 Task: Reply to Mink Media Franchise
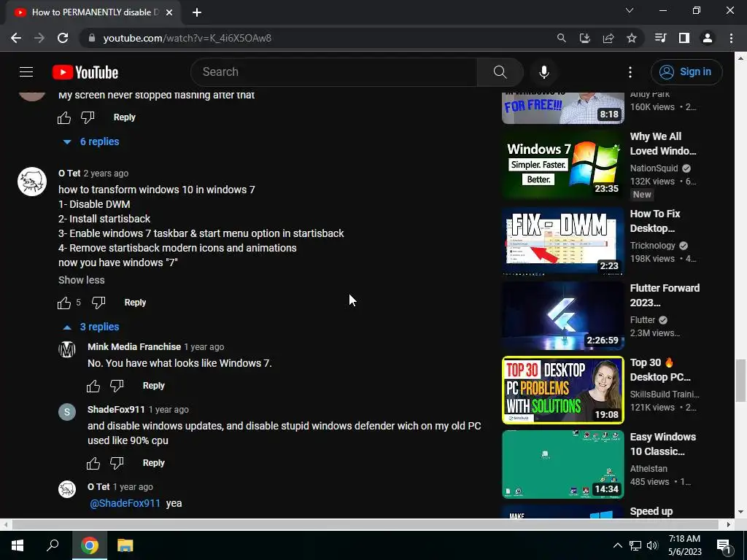point(153,386)
